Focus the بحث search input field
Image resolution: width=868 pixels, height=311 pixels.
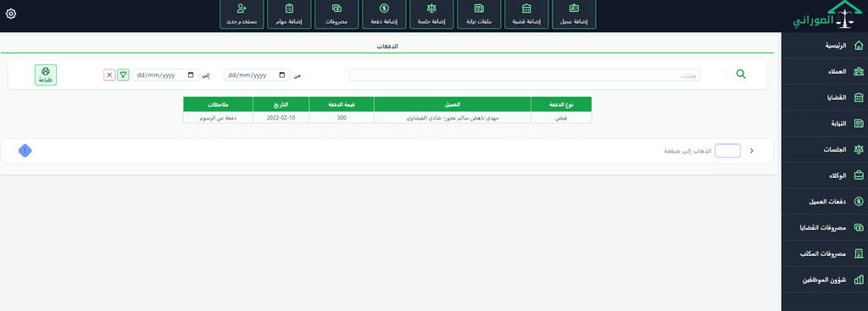click(525, 75)
